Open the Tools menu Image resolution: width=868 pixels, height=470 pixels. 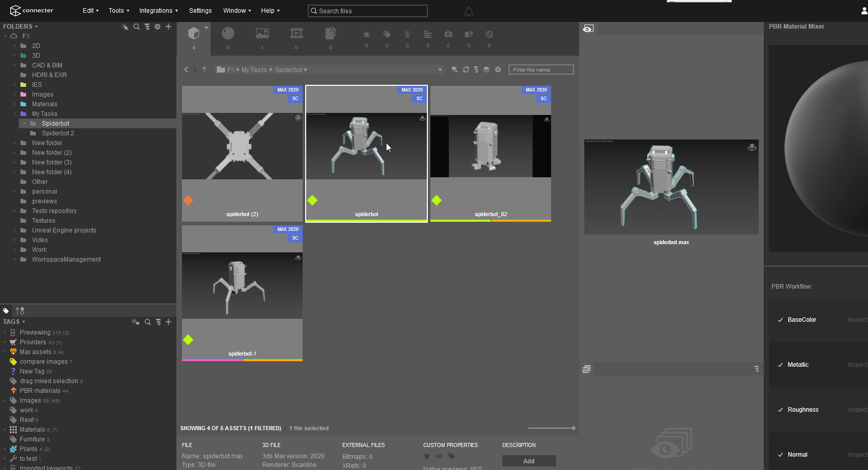(119, 11)
